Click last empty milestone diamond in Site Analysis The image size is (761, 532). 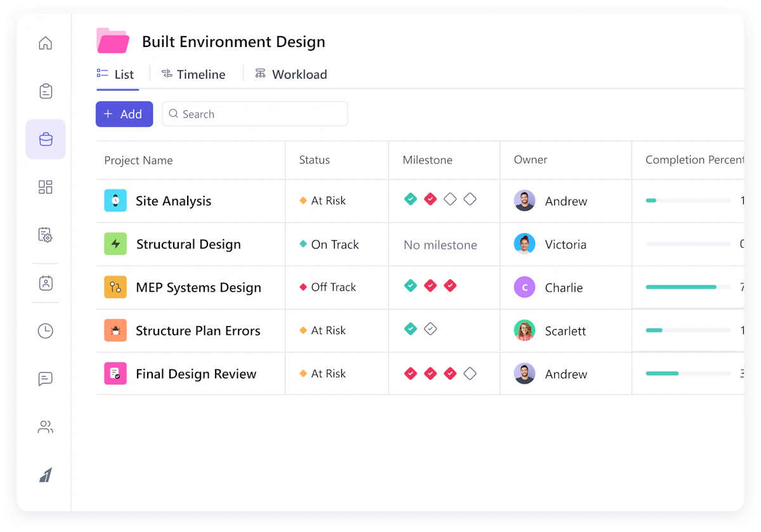(x=470, y=199)
